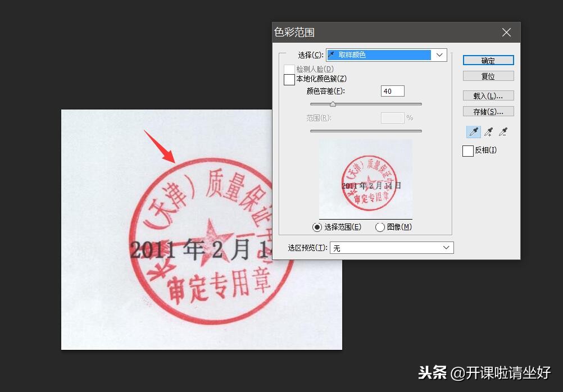This screenshot has height=392, width=563.
Task: Select the single sampling eyedropper tool
Action: tap(473, 131)
